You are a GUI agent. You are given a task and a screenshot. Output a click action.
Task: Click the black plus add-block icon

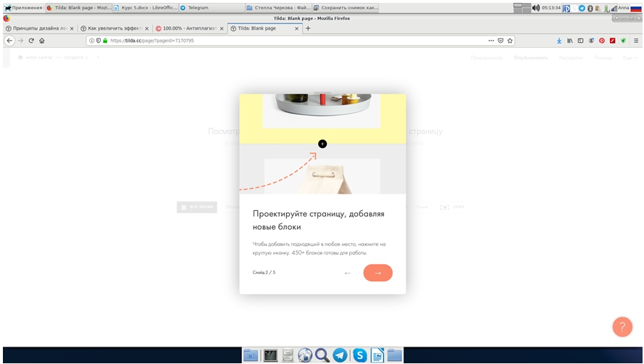tap(322, 144)
